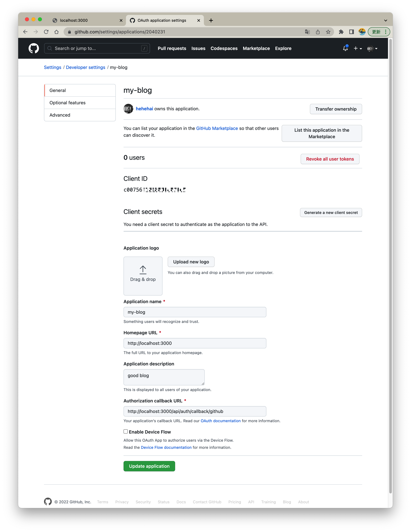This screenshot has height=532, width=411.
Task: Click the lock icon in address bar
Action: click(69, 32)
